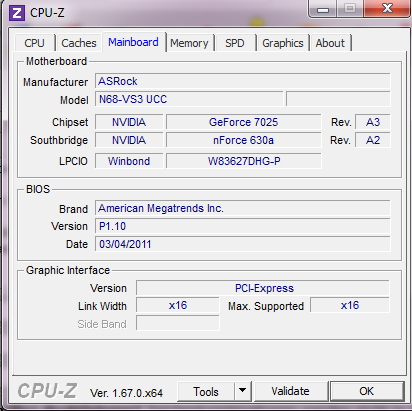Click the Model field N68-VS3 UCC

pyautogui.click(x=189, y=99)
